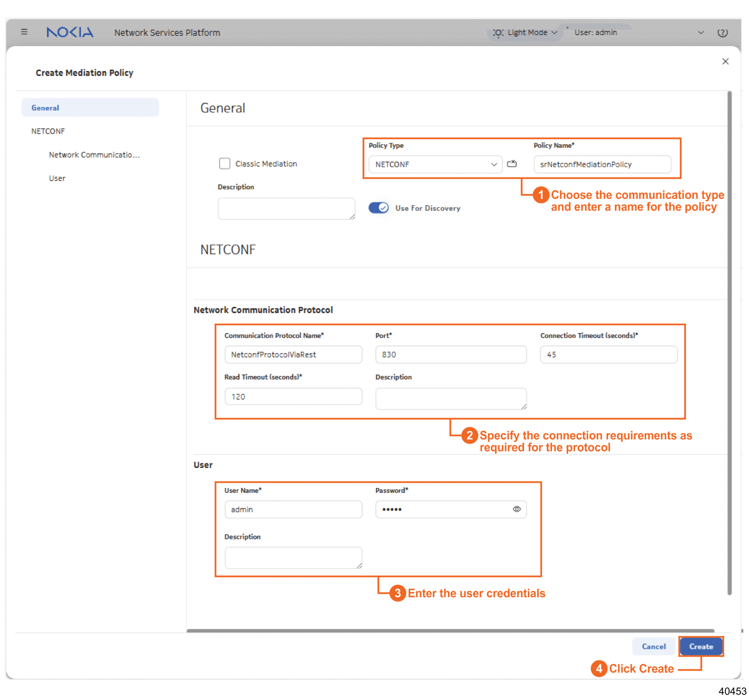Click the Policy Name input field
The image size is (749, 700).
(602, 164)
